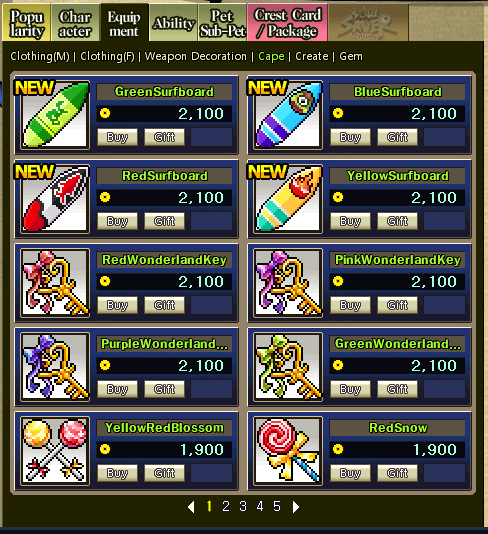The width and height of the screenshot is (488, 534).
Task: Go to previous page arrow
Action: point(191,507)
